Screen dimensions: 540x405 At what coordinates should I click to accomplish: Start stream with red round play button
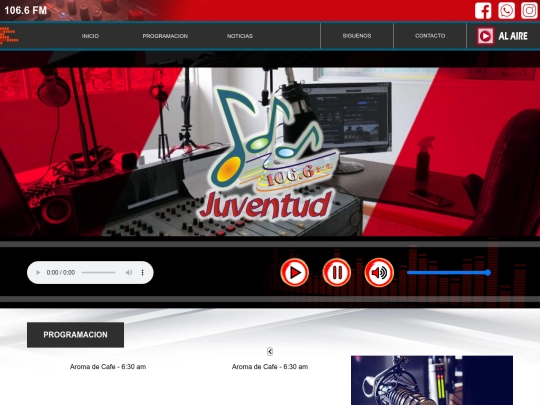pyautogui.click(x=294, y=272)
